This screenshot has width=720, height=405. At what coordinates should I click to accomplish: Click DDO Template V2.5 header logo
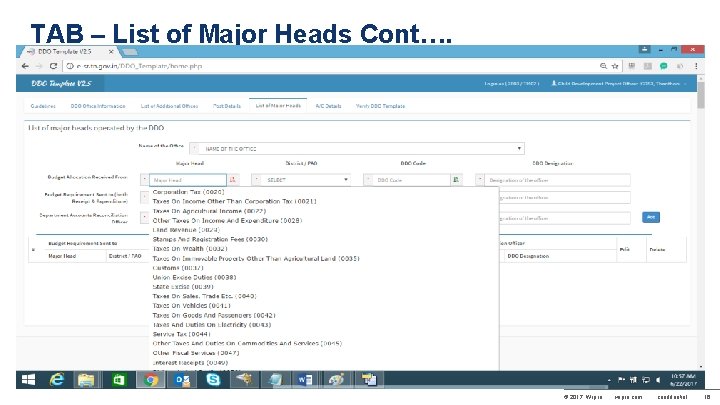[x=61, y=84]
